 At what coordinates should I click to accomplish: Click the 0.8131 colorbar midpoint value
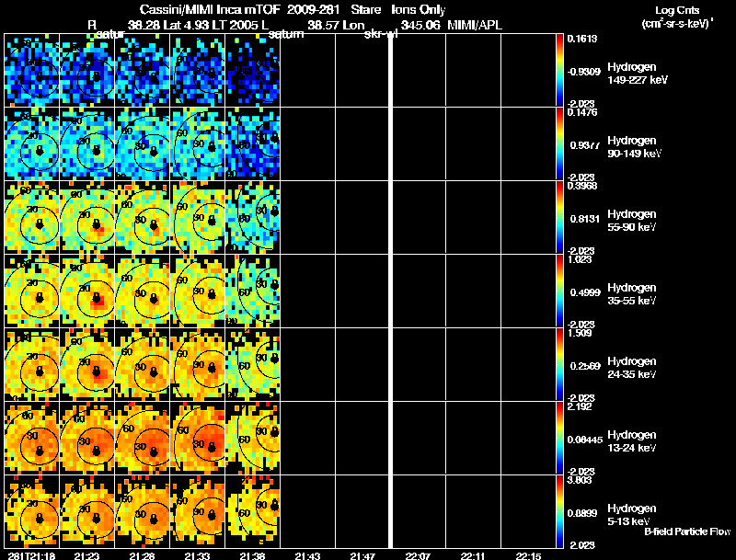pos(585,219)
